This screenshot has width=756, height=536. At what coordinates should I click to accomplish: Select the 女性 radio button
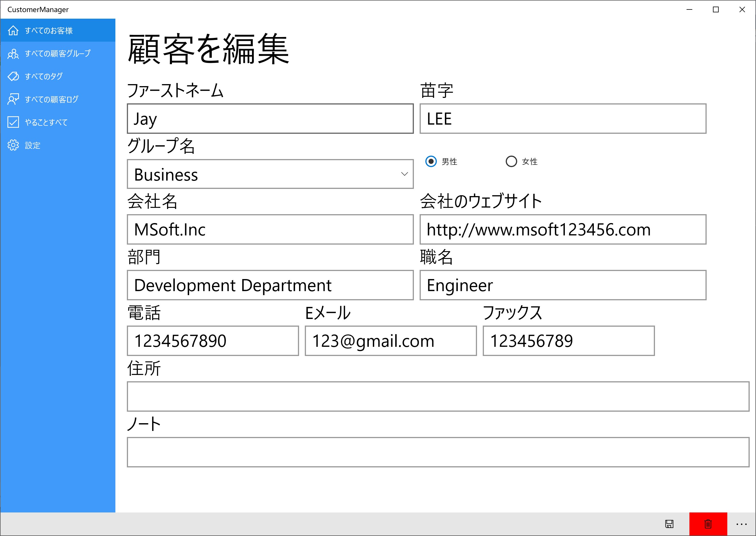(511, 161)
